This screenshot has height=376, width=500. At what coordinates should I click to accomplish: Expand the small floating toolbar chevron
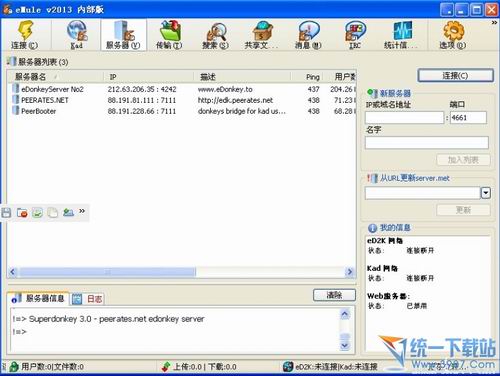82,211
